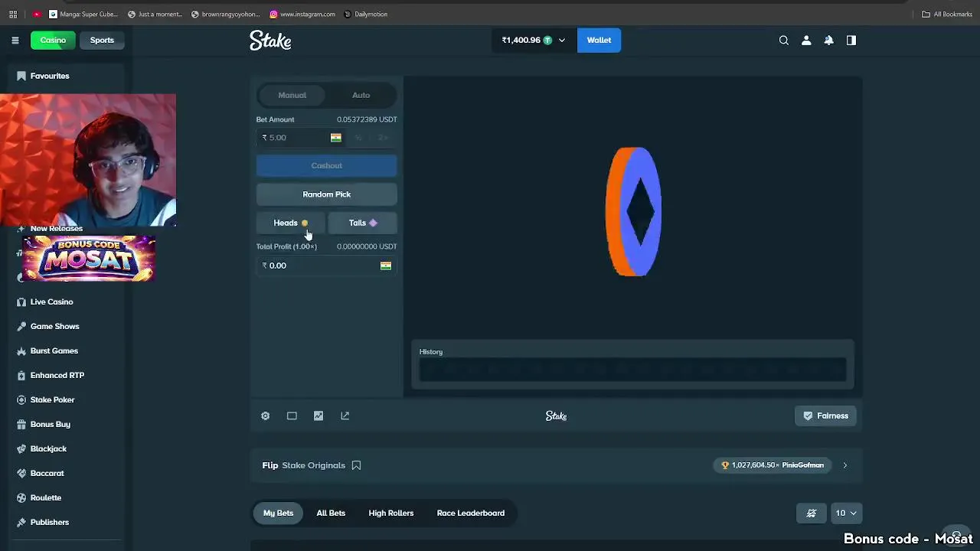Select the Race Leaderboard tab
Image resolution: width=980 pixels, height=551 pixels.
coord(470,513)
